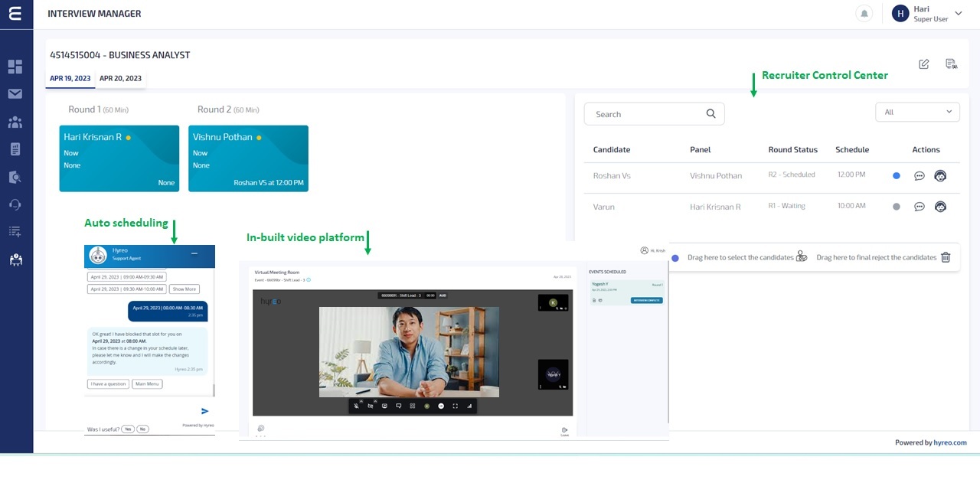Minimize the Hyreo support agent chat
This screenshot has width=980, height=496.
pyautogui.click(x=194, y=253)
